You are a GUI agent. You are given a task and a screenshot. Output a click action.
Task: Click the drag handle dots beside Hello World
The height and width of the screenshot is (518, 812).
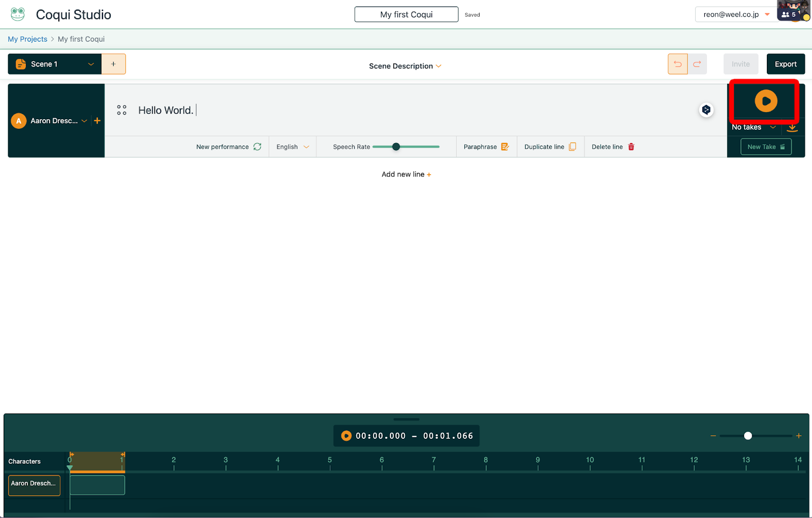[x=122, y=110]
